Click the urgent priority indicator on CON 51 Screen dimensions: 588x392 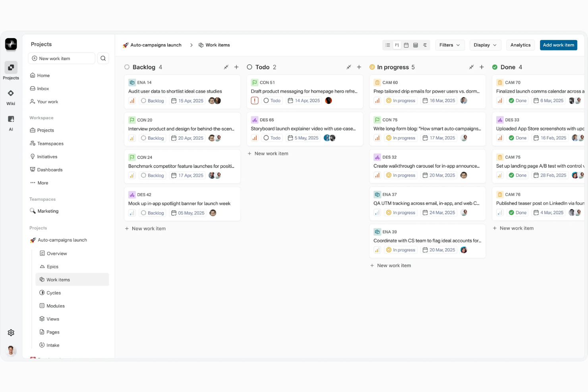(x=255, y=101)
